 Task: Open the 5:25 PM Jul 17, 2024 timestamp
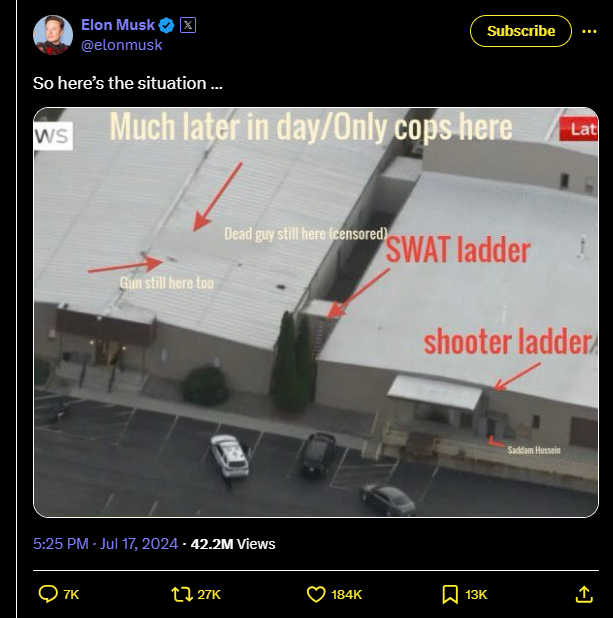pyautogui.click(x=106, y=544)
